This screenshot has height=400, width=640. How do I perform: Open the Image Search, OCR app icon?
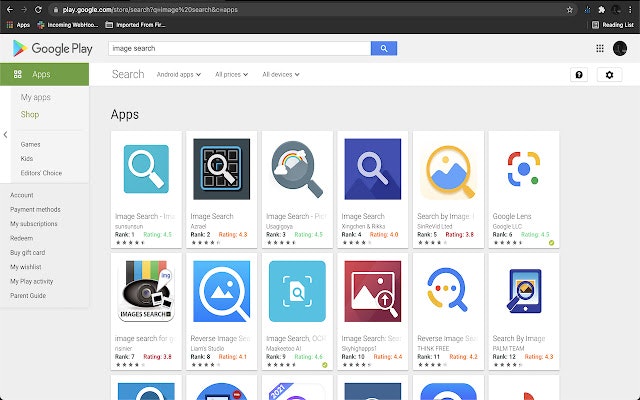pyautogui.click(x=297, y=291)
